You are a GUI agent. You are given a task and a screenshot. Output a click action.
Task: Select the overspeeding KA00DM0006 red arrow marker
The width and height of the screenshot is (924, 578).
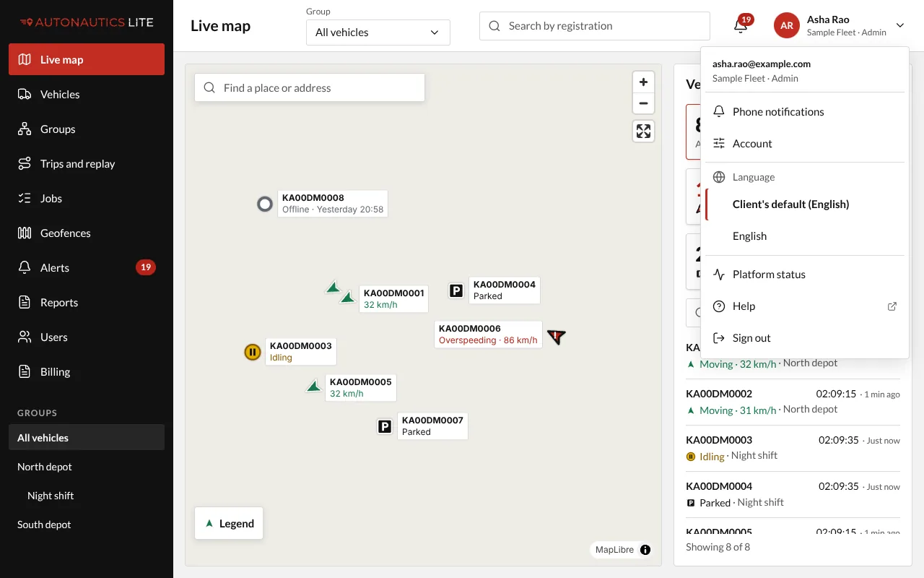point(556,336)
